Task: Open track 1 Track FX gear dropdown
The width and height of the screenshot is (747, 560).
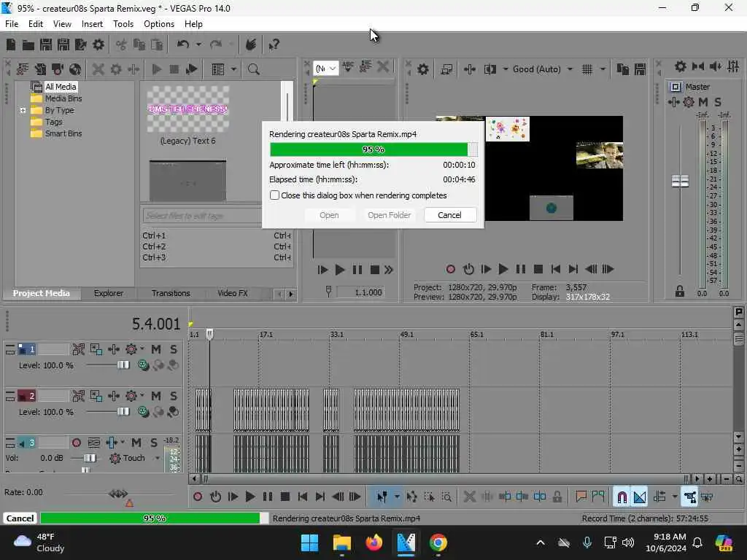Action: click(142, 349)
